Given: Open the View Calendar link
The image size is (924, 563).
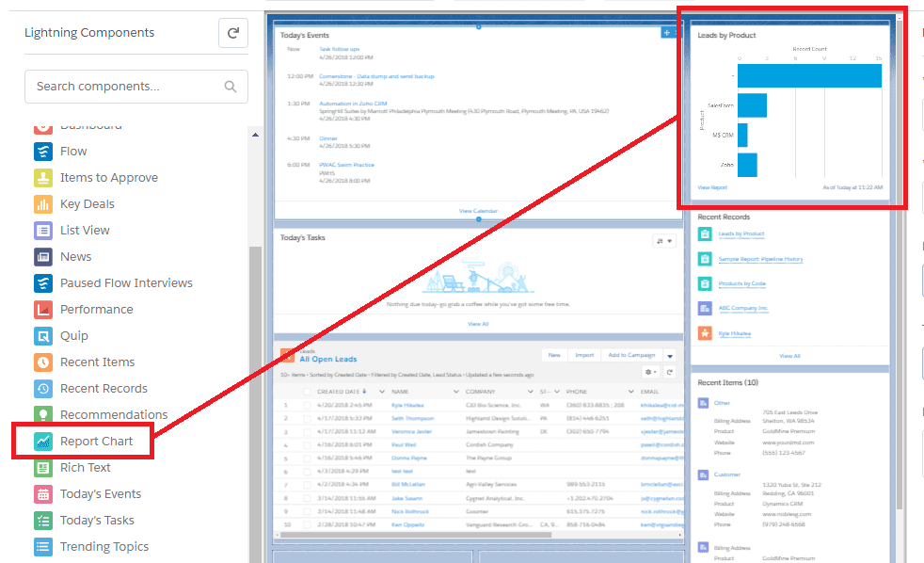Looking at the screenshot, I should [x=478, y=211].
